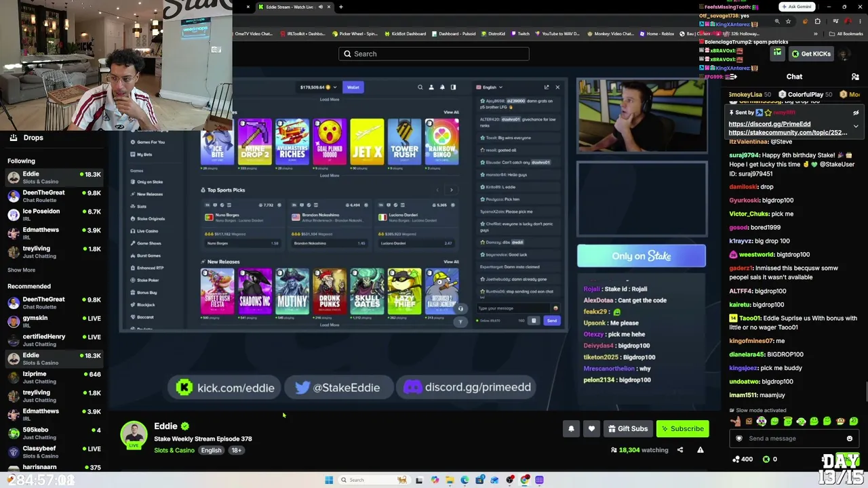Open the discord.gg/PrimeEdd link in chat

[x=770, y=124]
